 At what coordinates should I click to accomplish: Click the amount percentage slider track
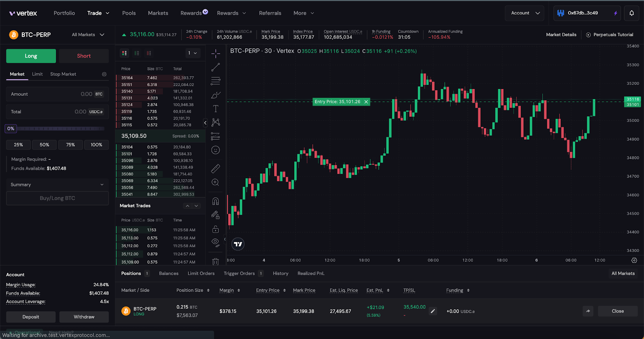tap(60, 129)
